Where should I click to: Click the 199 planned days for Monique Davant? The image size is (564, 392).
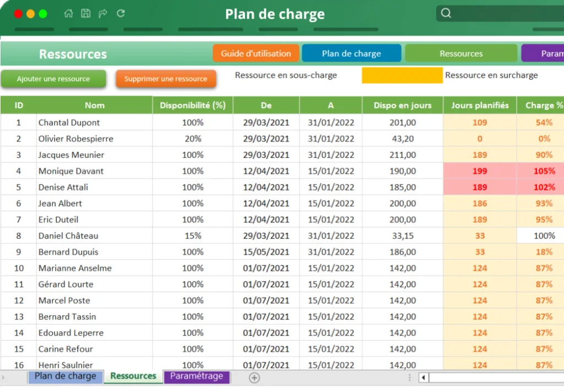(x=480, y=171)
